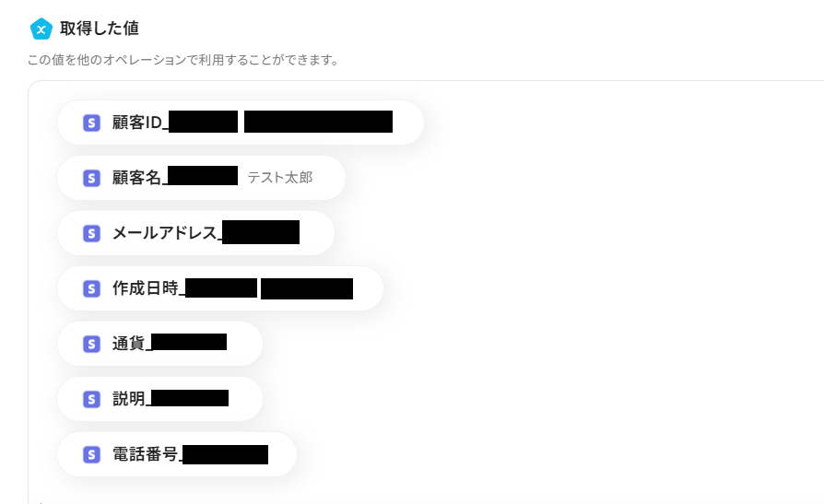Click the Stripe icon next to 作成日時
Screen dimensions: 824x504
(x=91, y=288)
